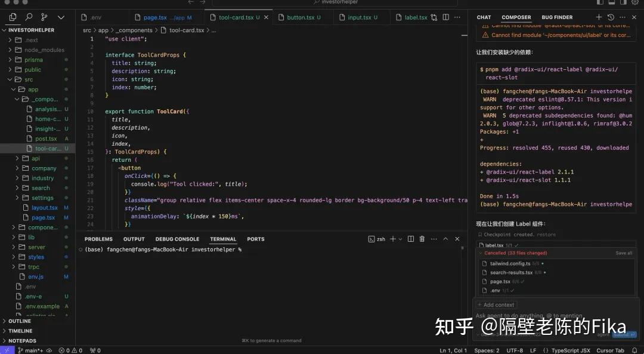Open the PROBLEMS panel tab
The image size is (644, 354).
98,239
